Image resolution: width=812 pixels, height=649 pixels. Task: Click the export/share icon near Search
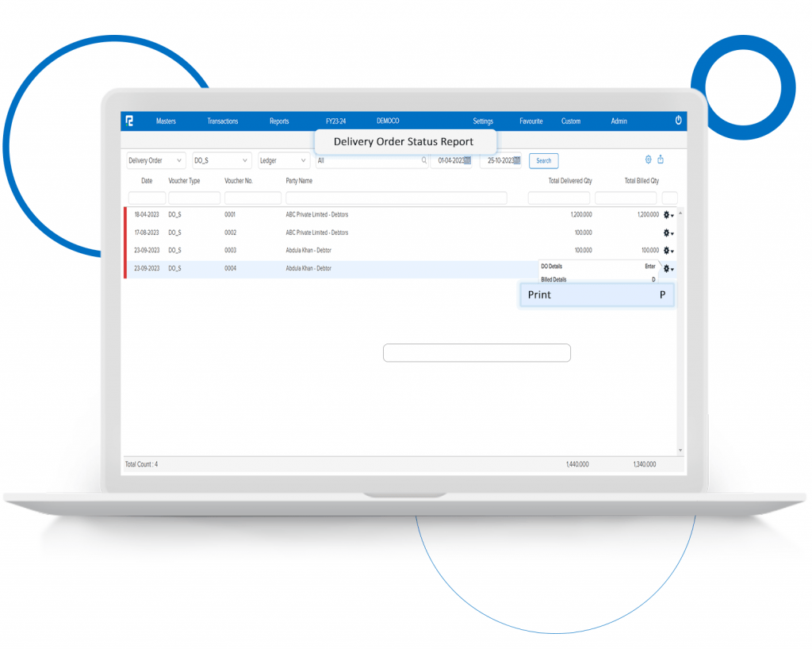pyautogui.click(x=661, y=159)
